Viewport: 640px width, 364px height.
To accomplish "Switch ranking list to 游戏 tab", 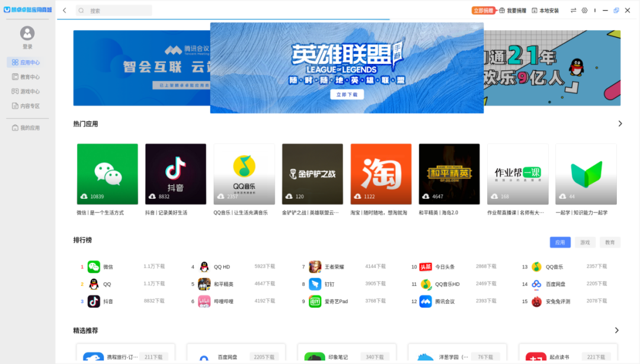I will coord(585,243).
